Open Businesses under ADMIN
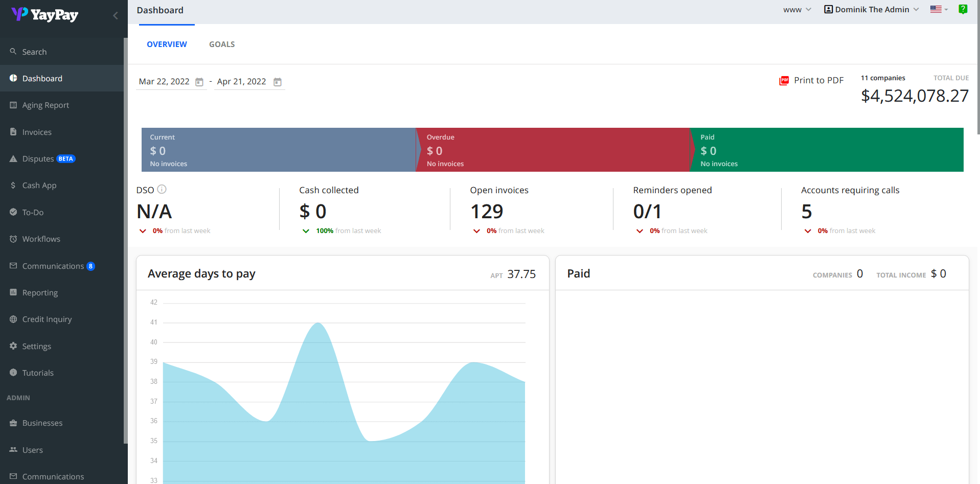 coord(61,423)
